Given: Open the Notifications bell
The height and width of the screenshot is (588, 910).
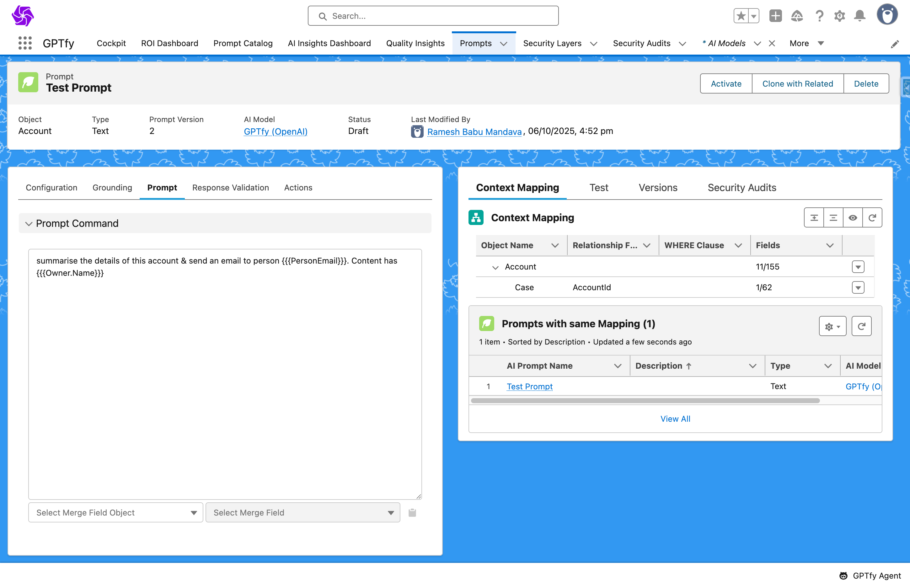Looking at the screenshot, I should tap(859, 16).
